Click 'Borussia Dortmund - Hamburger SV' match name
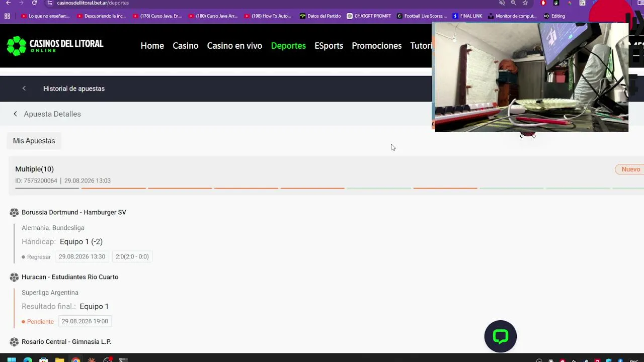 tap(74, 212)
